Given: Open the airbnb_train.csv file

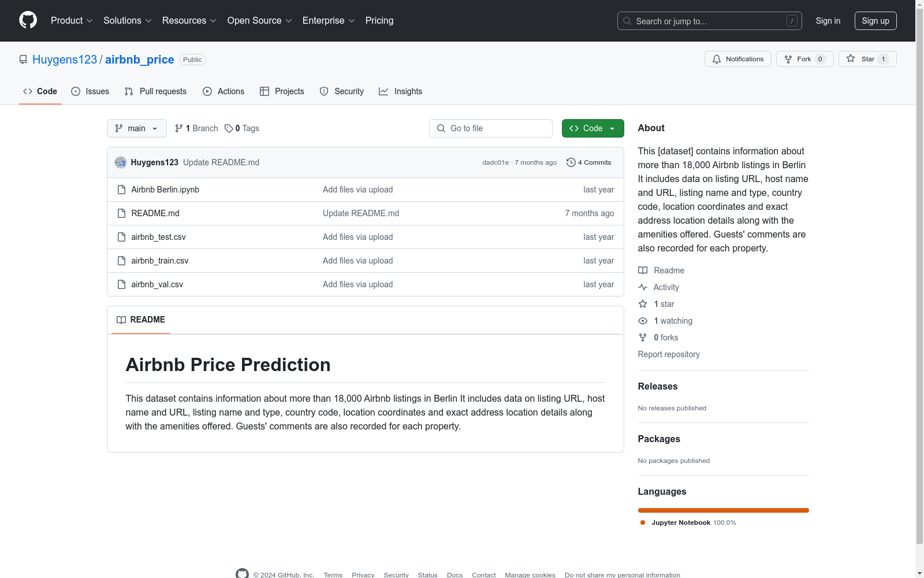Looking at the screenshot, I should (x=160, y=261).
